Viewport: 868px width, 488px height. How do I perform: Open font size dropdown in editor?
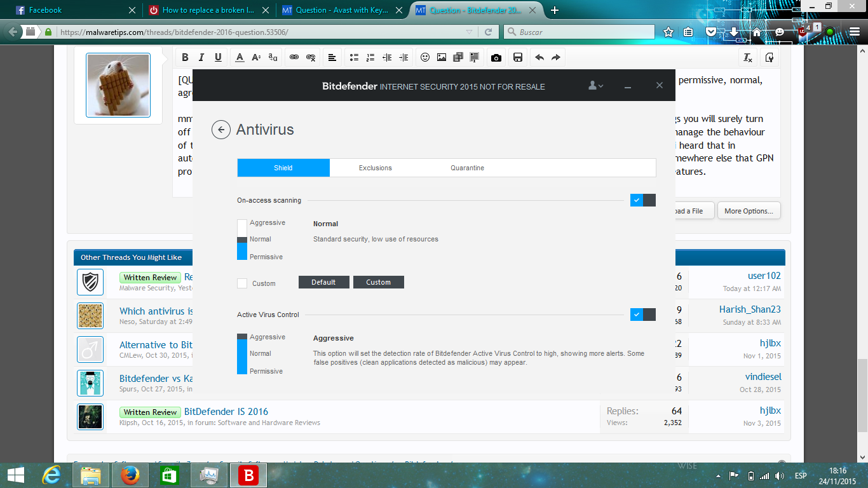coord(256,57)
